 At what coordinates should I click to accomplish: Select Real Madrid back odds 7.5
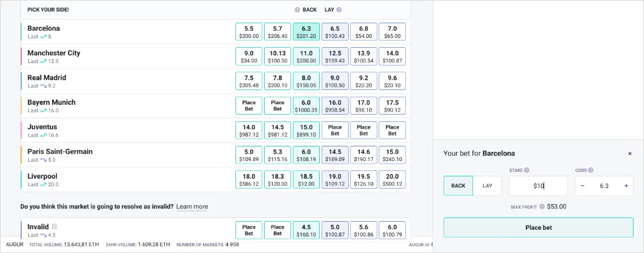coord(249,81)
